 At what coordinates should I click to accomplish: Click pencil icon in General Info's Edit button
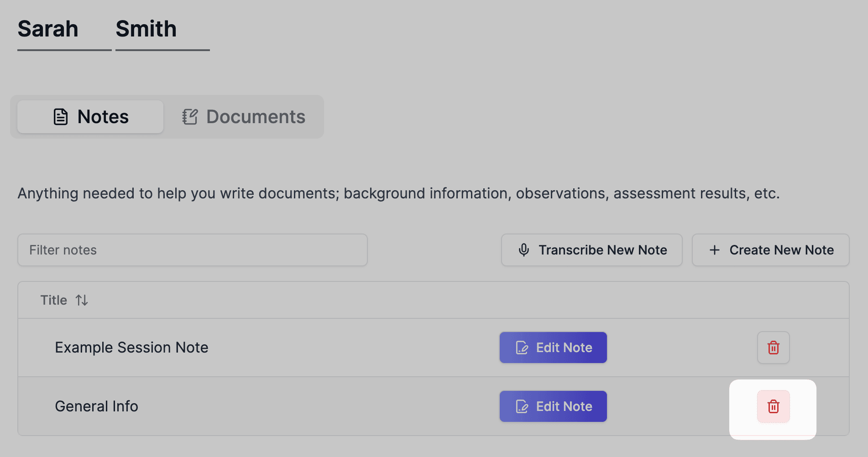click(522, 406)
